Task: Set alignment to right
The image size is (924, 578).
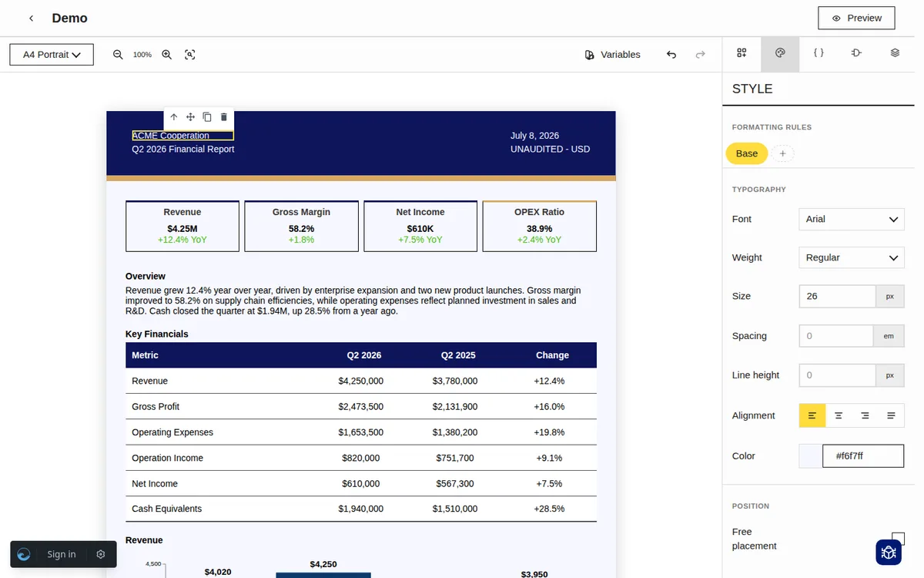Action: click(x=865, y=415)
